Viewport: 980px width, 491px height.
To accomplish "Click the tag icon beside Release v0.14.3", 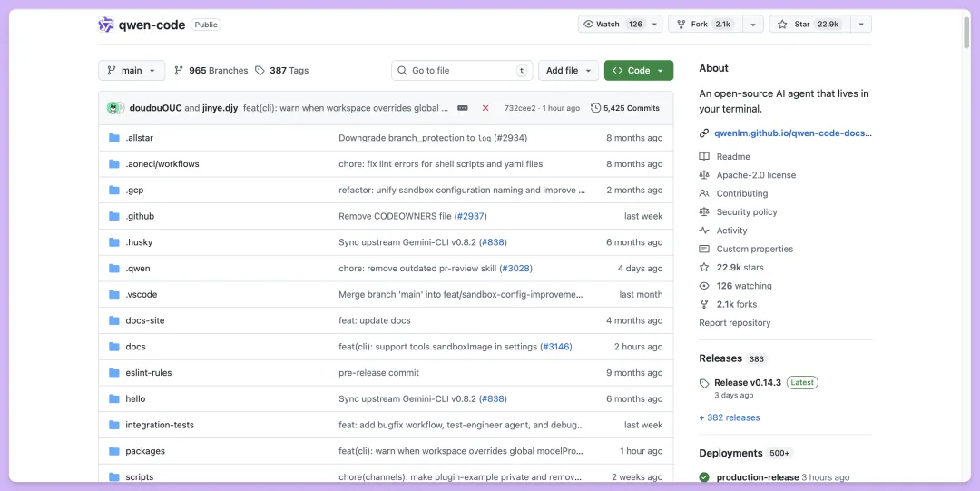I will pos(704,383).
